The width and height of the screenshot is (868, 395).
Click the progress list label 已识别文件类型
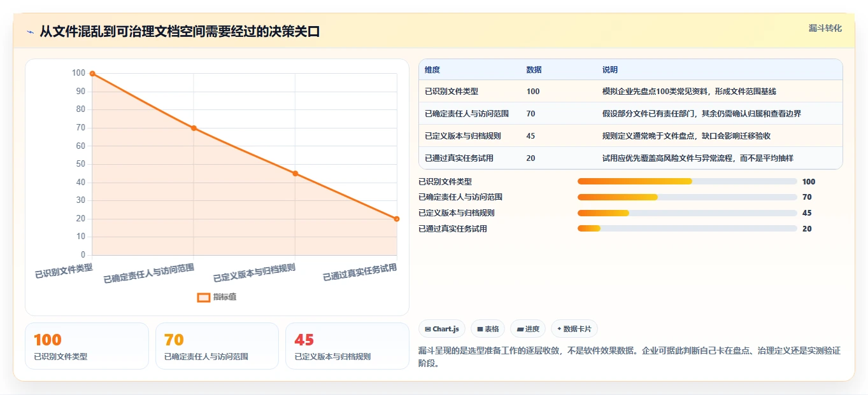click(x=445, y=182)
